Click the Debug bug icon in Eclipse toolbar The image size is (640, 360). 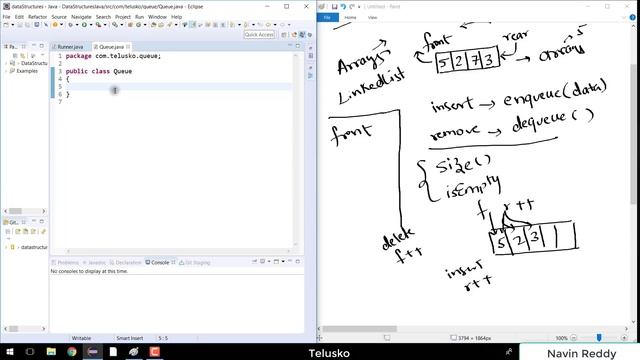70,25
